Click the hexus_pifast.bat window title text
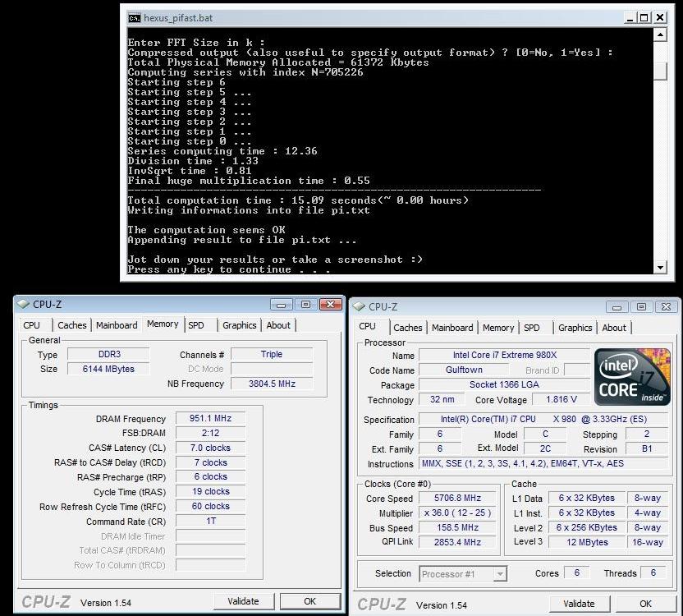The image size is (683, 616). point(178,18)
